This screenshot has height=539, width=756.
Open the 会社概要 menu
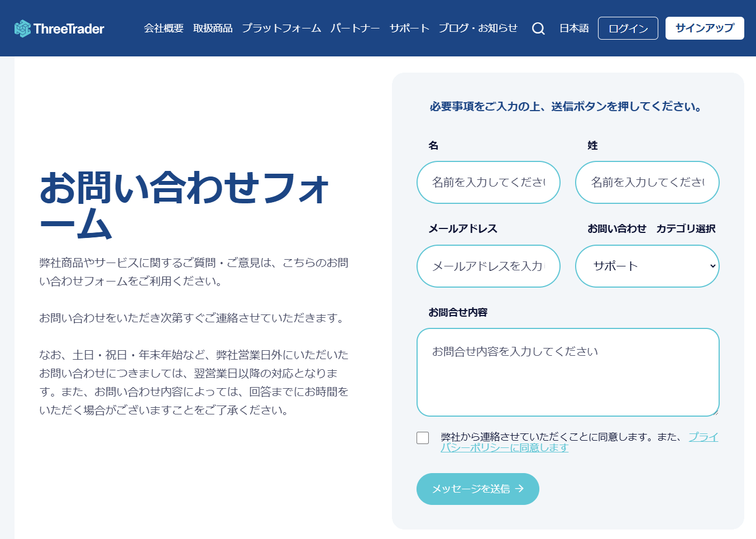(164, 28)
